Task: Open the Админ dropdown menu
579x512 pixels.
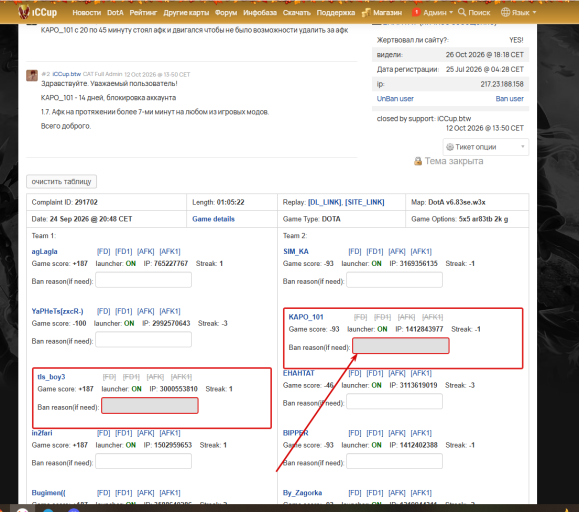Action: 438,13
